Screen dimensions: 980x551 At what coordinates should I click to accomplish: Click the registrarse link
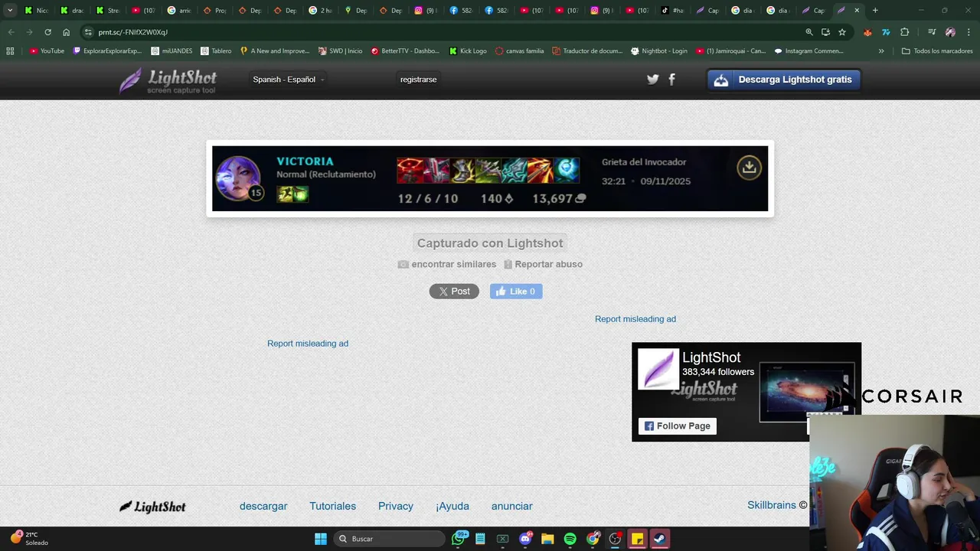click(418, 80)
